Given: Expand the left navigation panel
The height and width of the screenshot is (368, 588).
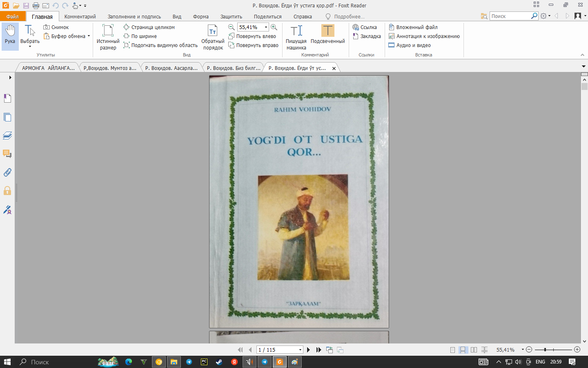Looking at the screenshot, I should (10, 77).
